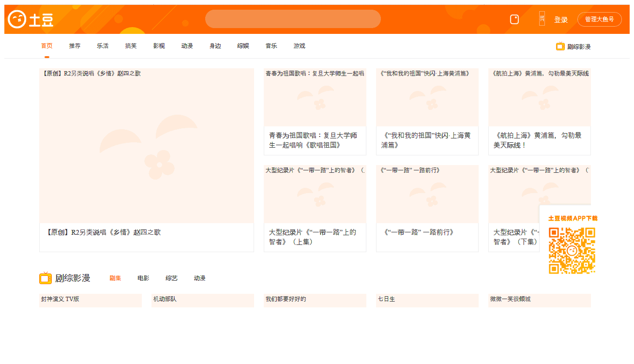This screenshot has width=634, height=364.
Task: Go to the 搞笑 tab
Action: (131, 46)
